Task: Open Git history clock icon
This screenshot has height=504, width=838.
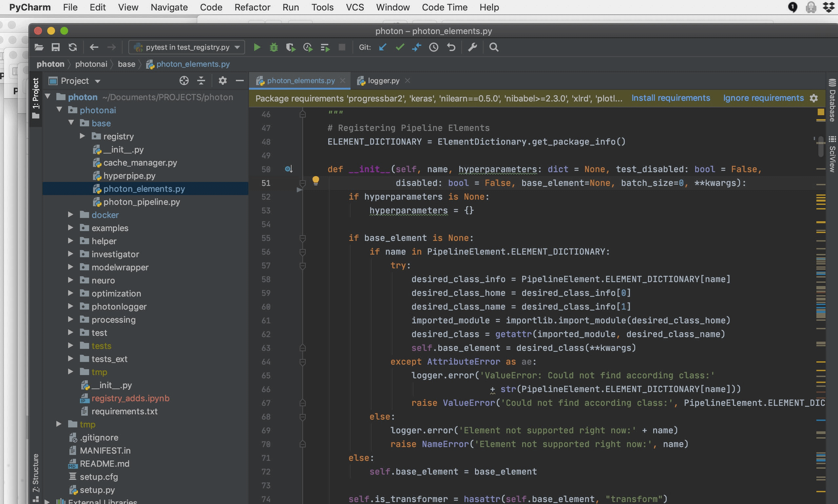Action: 433,47
